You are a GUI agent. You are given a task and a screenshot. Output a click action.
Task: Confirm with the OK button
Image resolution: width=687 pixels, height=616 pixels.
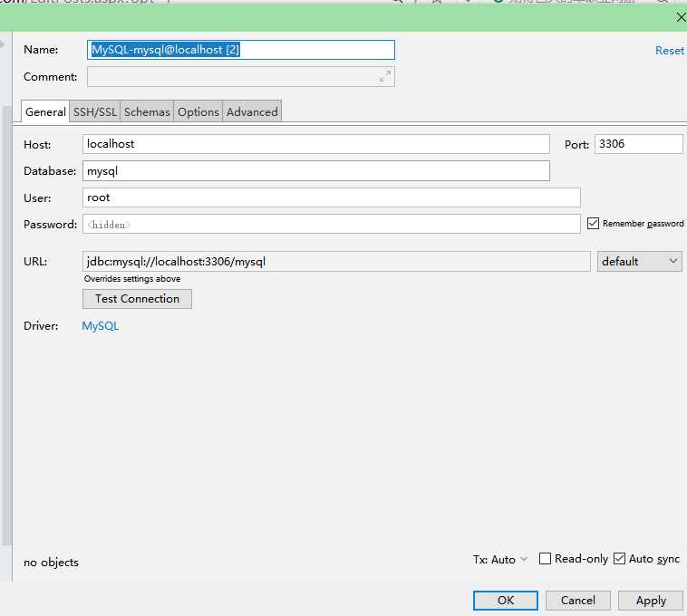click(x=506, y=601)
